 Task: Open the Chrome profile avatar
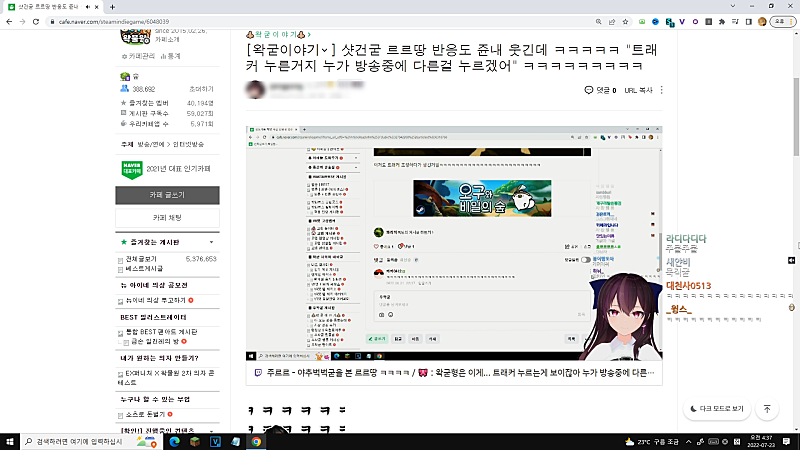click(762, 22)
